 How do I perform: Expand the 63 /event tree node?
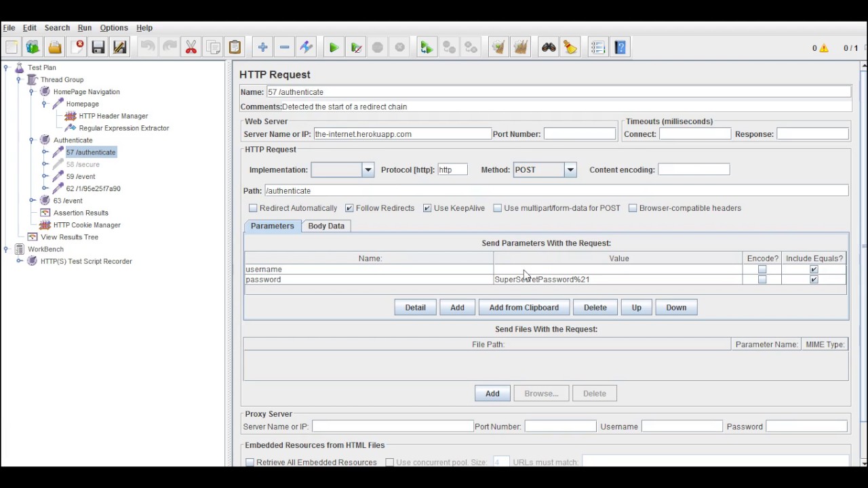(32, 201)
